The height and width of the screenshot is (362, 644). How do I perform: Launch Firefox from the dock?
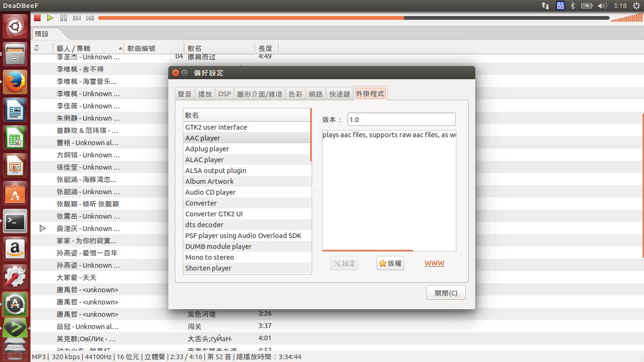coord(16,82)
